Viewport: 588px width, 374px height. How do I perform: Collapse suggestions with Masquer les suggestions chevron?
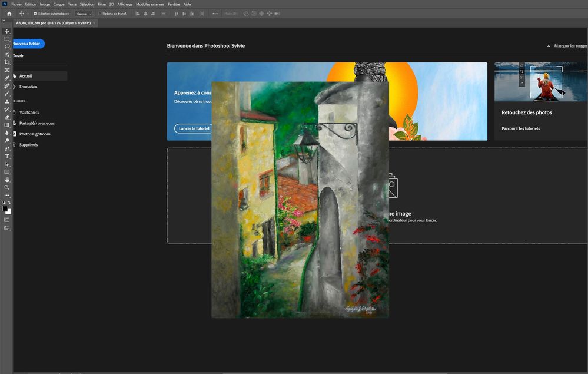click(x=548, y=46)
